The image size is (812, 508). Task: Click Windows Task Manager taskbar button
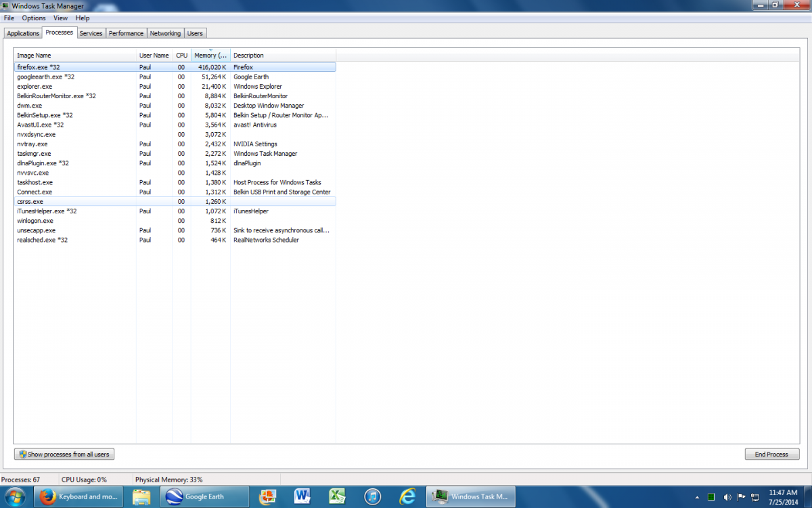pos(471,496)
